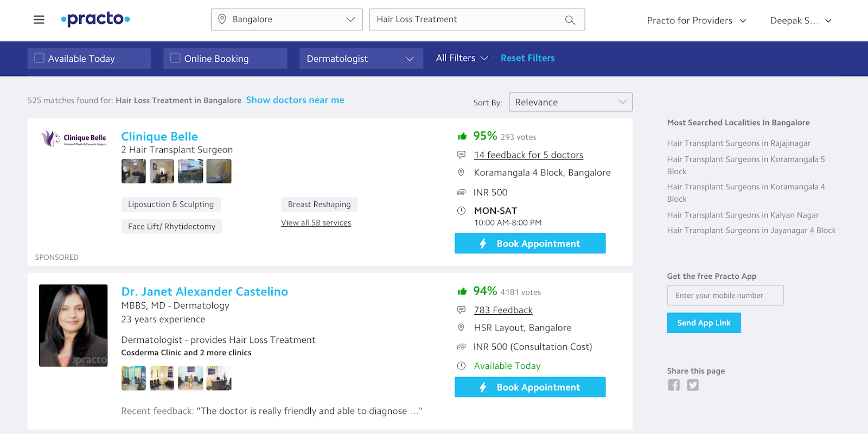
Task: Open first Clinique Belle clinic photo
Action: pyautogui.click(x=133, y=171)
